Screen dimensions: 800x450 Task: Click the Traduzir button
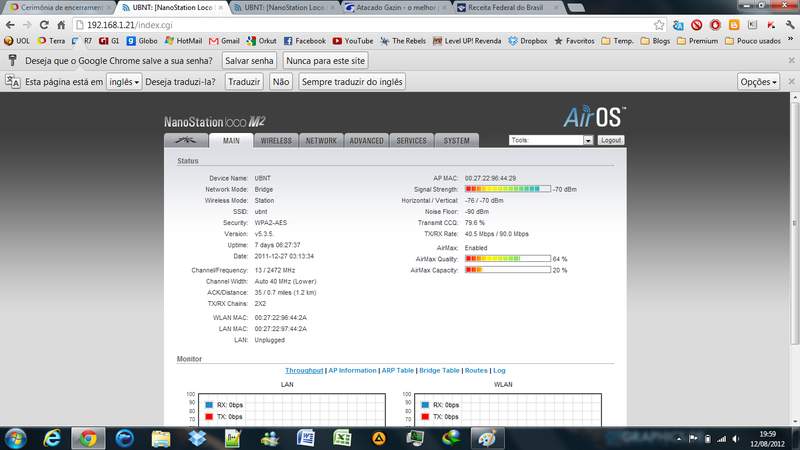(x=244, y=82)
